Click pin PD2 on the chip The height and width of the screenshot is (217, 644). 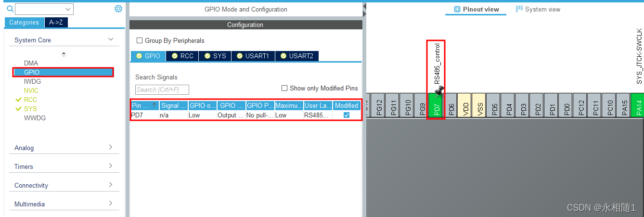(x=538, y=105)
